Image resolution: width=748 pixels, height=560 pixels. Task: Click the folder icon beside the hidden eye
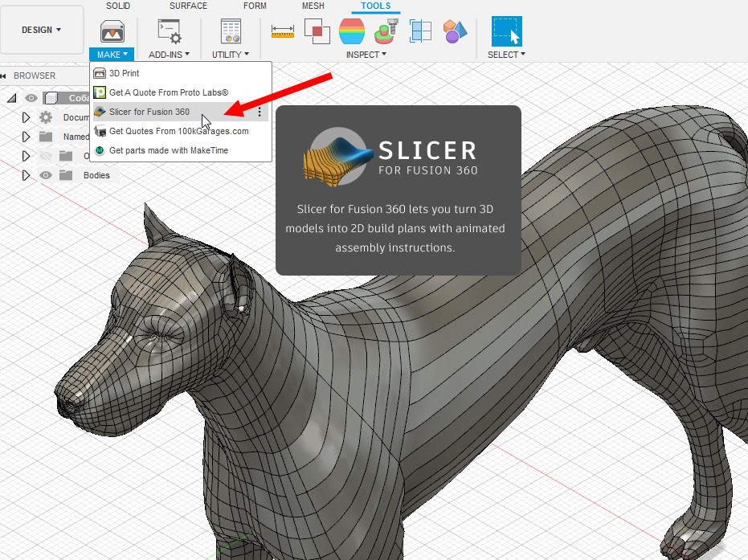tap(66, 156)
